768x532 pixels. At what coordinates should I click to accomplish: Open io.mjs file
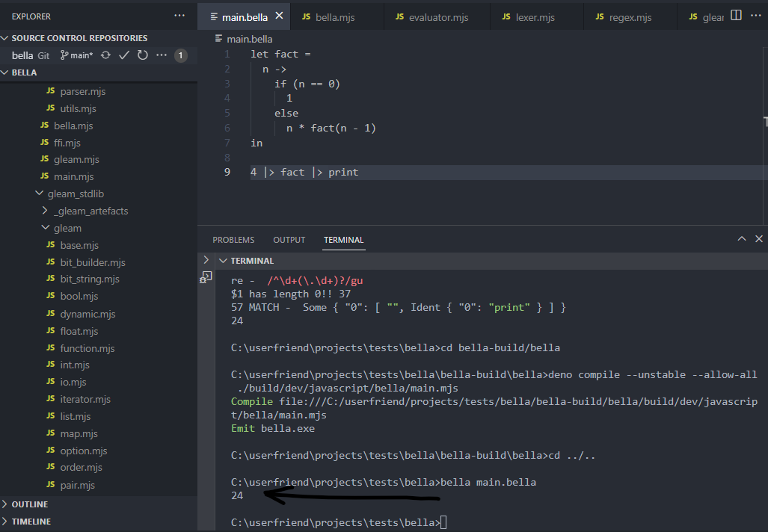click(x=73, y=383)
